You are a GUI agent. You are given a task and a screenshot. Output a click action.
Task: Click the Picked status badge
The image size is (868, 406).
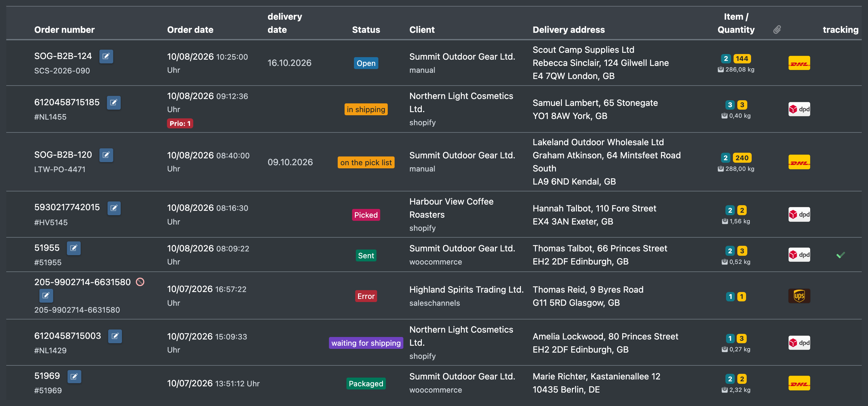366,215
